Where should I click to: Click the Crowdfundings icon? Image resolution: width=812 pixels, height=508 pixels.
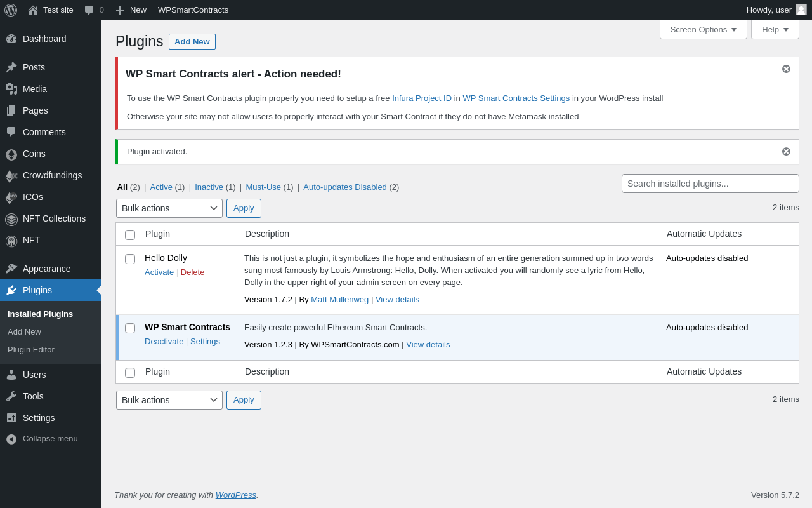11,176
